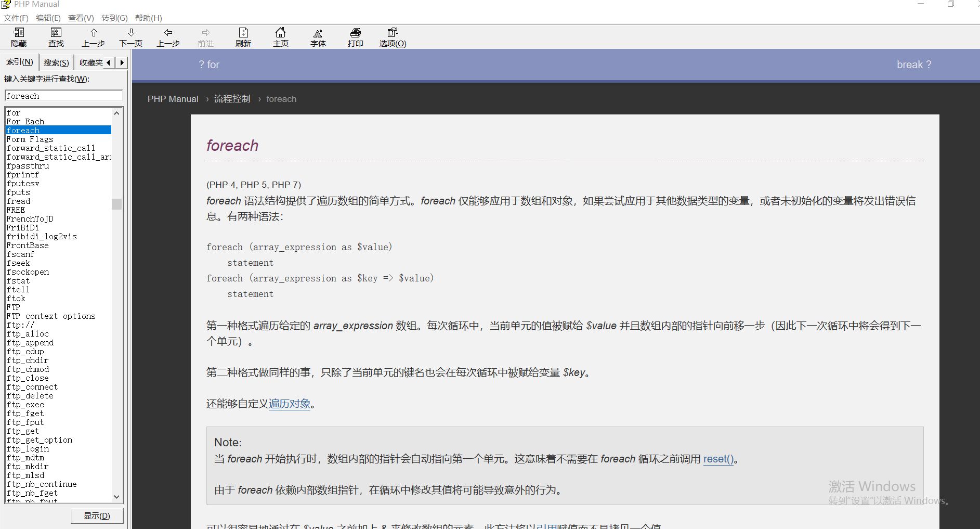The height and width of the screenshot is (529, 980).
Task: Select 'FrontBase' index entry
Action: [28, 245]
